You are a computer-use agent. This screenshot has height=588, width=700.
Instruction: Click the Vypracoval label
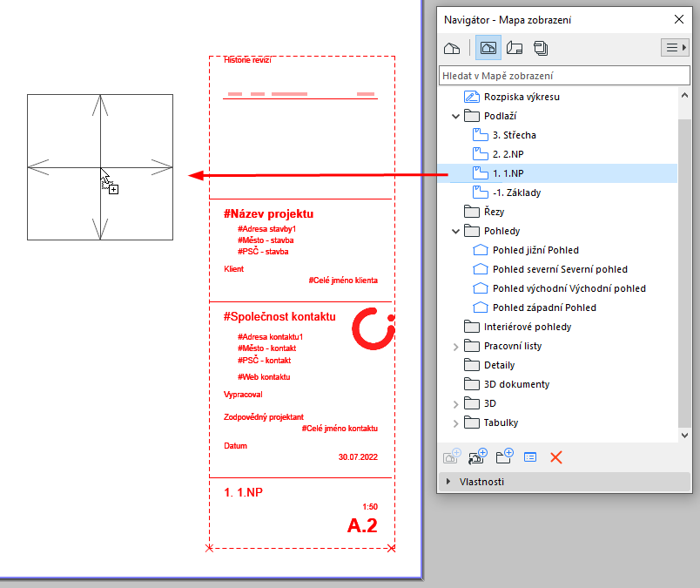(x=243, y=395)
